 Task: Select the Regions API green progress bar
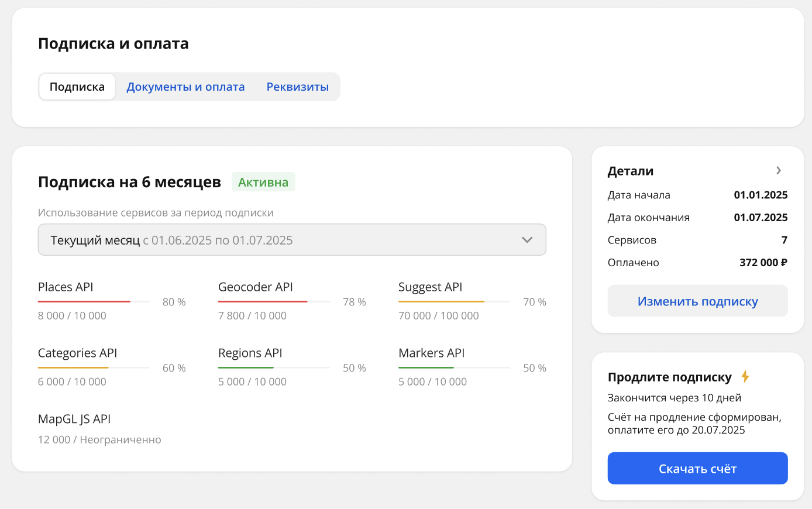coord(273,367)
